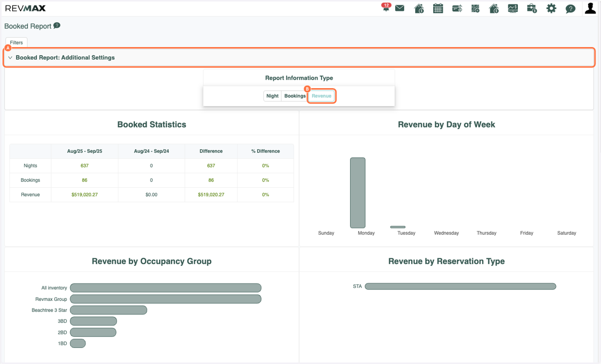Click the Thursday axis label
Image resolution: width=601 pixels, height=364 pixels.
(x=486, y=233)
